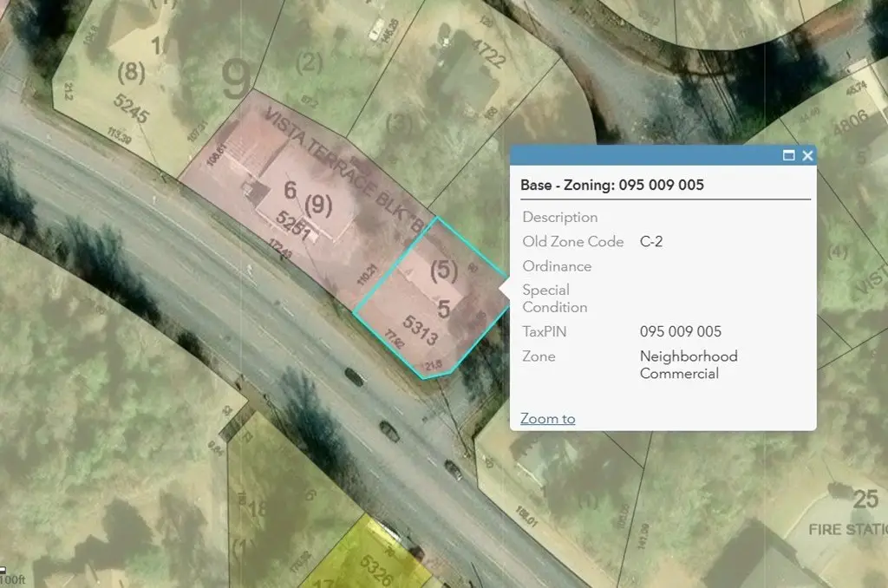This screenshot has width=888, height=588.
Task: Click the parcel marked (2)
Action: pos(310,62)
